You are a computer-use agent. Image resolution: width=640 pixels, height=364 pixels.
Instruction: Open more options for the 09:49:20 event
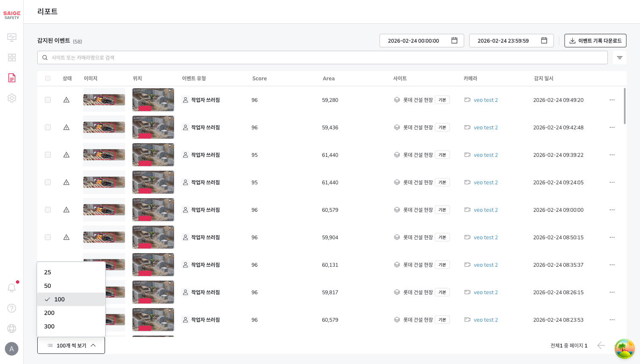click(x=612, y=100)
